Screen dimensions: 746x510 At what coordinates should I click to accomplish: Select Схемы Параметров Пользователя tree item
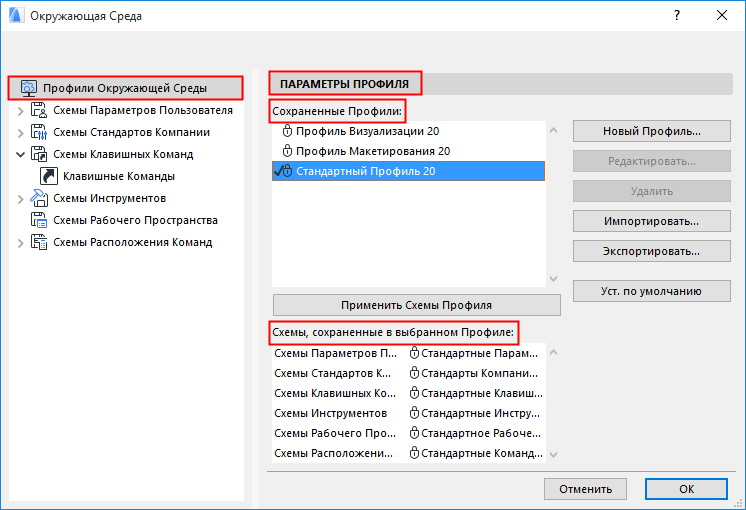click(143, 110)
